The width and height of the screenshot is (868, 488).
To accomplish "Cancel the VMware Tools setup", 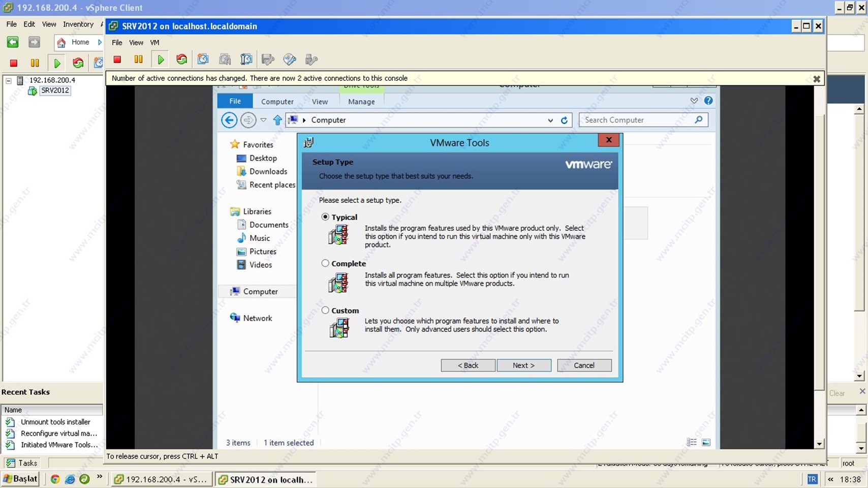I will click(x=584, y=365).
